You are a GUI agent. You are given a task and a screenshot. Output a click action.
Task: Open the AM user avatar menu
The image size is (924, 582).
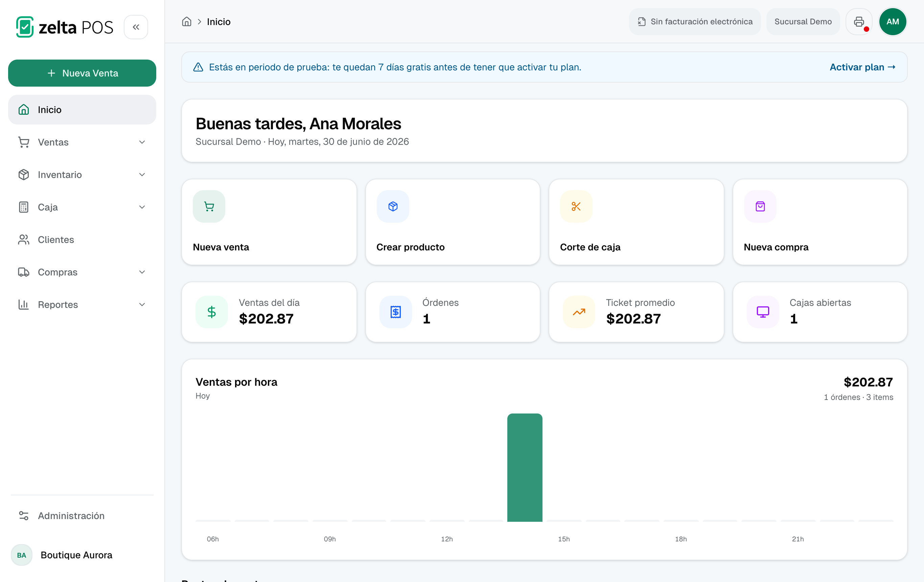(x=893, y=22)
